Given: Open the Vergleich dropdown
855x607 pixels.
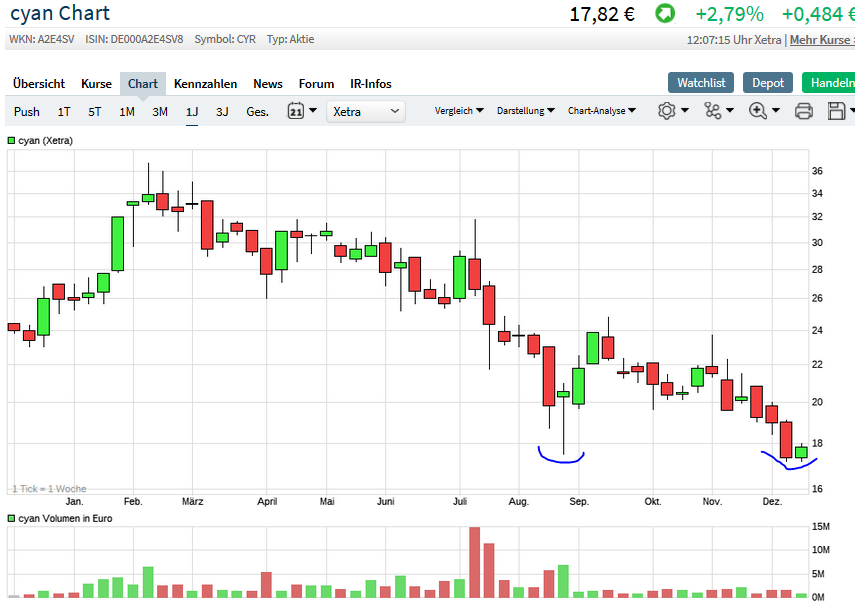Looking at the screenshot, I should click(x=459, y=111).
